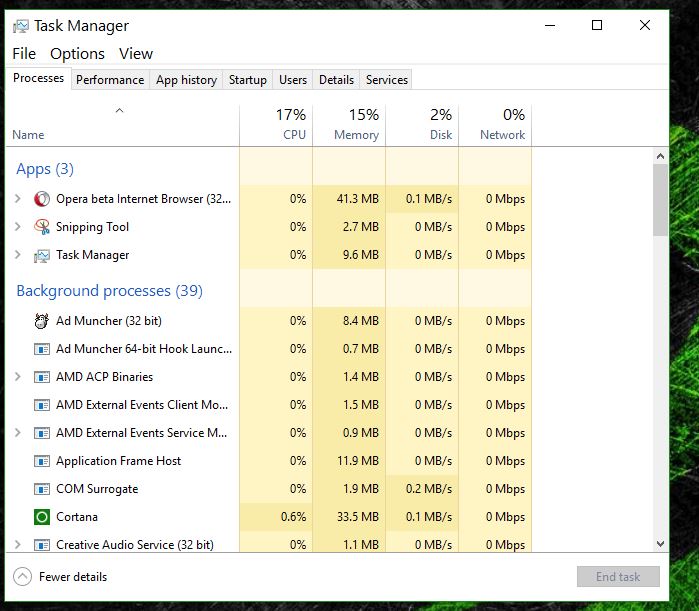699x611 pixels.
Task: Click the Application Frame Host icon
Action: [x=42, y=461]
